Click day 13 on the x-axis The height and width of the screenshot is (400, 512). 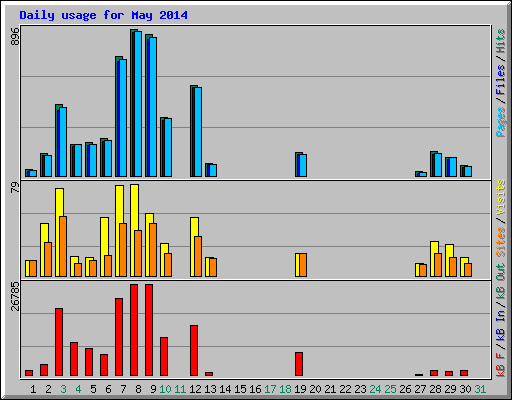(210, 389)
